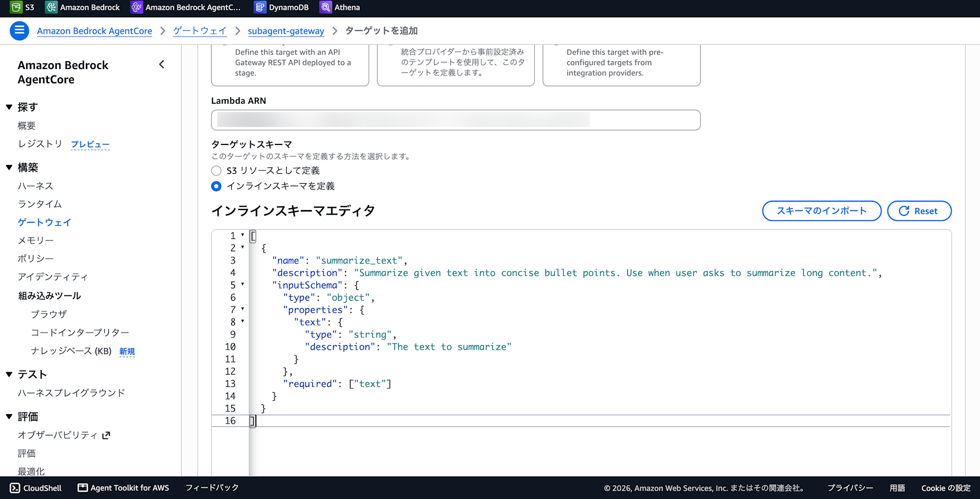This screenshot has height=499, width=980.
Task: Click the external link icon beside オブザーバビリティ
Action: coord(106,435)
